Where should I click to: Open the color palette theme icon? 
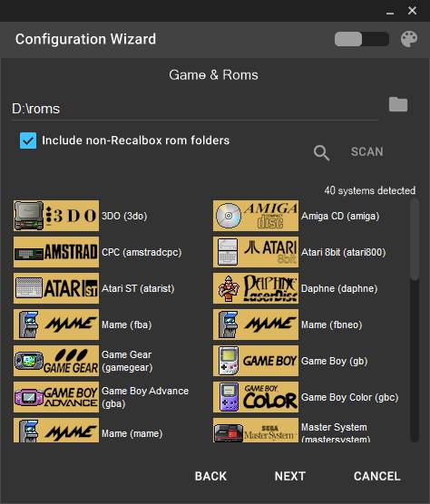tap(409, 39)
